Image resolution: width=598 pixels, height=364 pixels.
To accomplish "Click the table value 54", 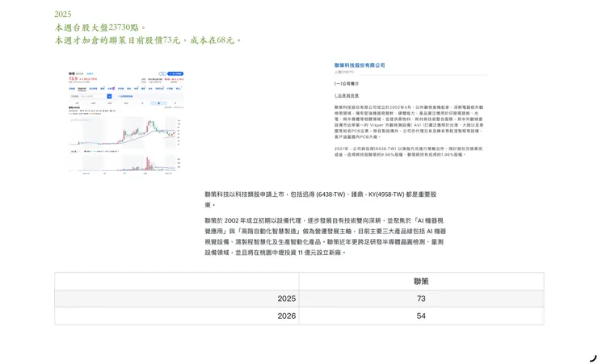I will pyautogui.click(x=421, y=316).
